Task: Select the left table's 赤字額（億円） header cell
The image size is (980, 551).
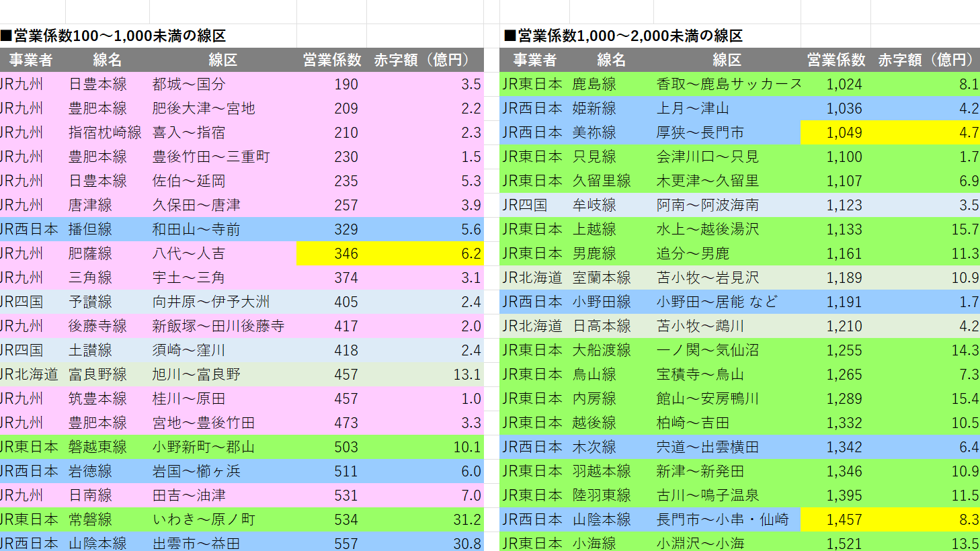Action: [x=425, y=60]
